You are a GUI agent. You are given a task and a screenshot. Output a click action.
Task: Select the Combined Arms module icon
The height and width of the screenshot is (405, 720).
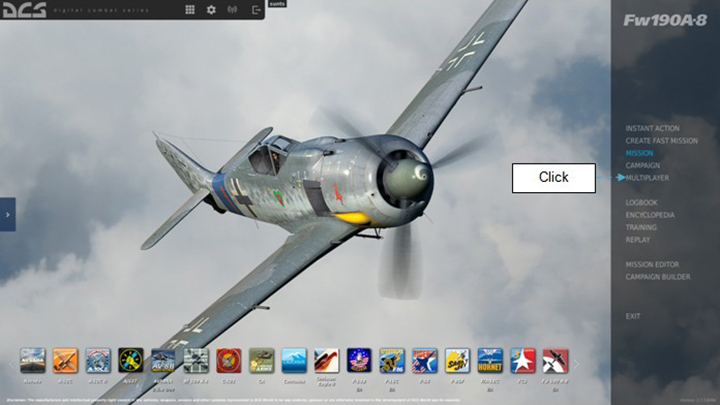pyautogui.click(x=262, y=360)
